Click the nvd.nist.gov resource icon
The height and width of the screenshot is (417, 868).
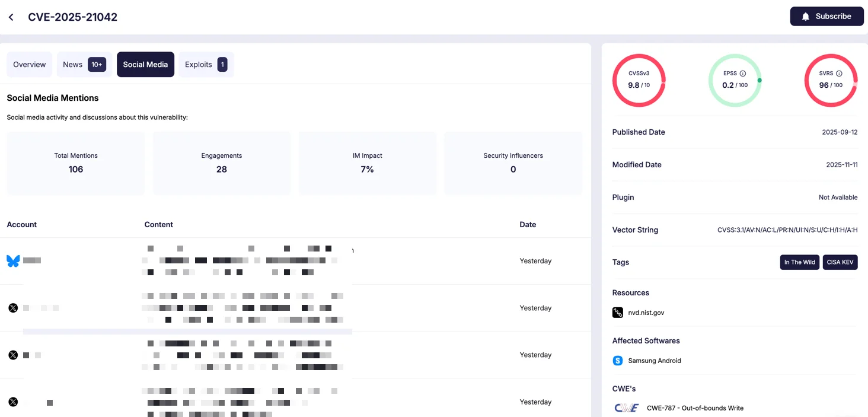[618, 313]
